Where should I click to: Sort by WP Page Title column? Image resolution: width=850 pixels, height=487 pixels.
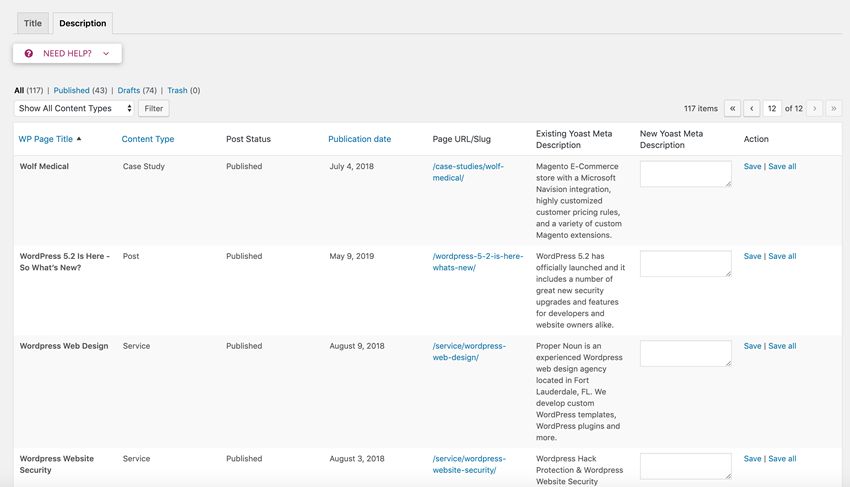(x=46, y=139)
